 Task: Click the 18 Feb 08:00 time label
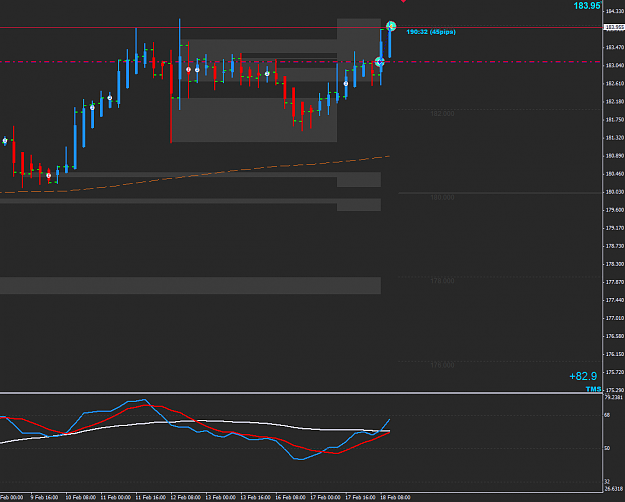point(395,498)
